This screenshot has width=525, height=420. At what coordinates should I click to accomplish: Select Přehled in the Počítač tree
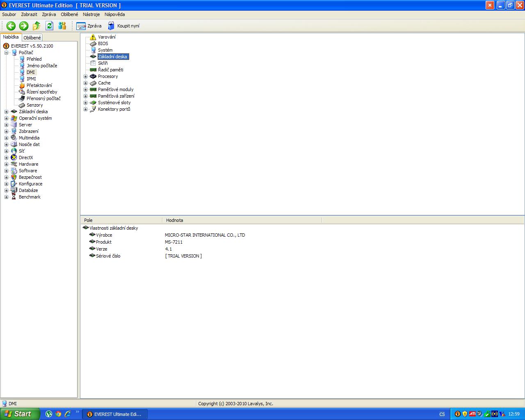tap(34, 59)
